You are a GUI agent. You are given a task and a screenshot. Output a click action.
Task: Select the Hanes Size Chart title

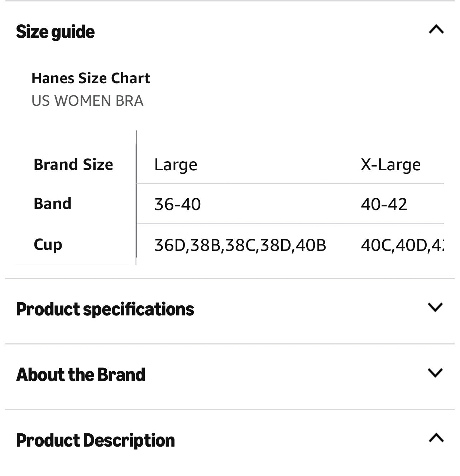tap(91, 78)
